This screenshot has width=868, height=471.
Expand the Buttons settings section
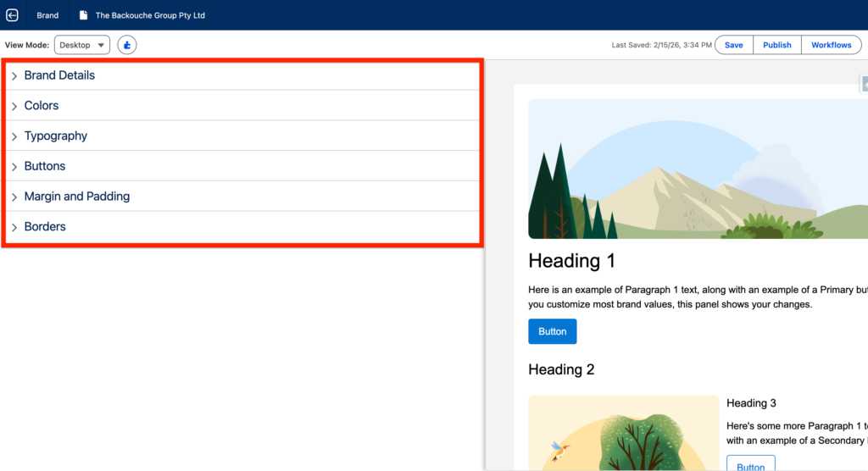tap(45, 167)
